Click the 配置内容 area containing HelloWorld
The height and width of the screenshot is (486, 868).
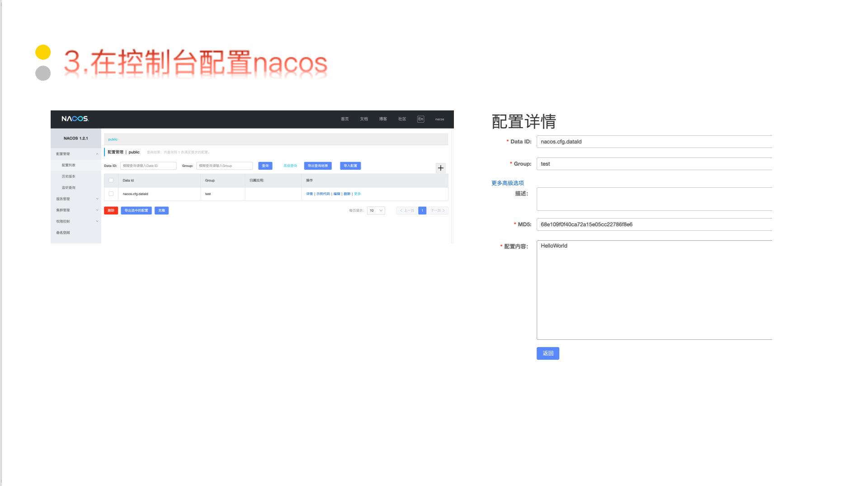pos(654,290)
